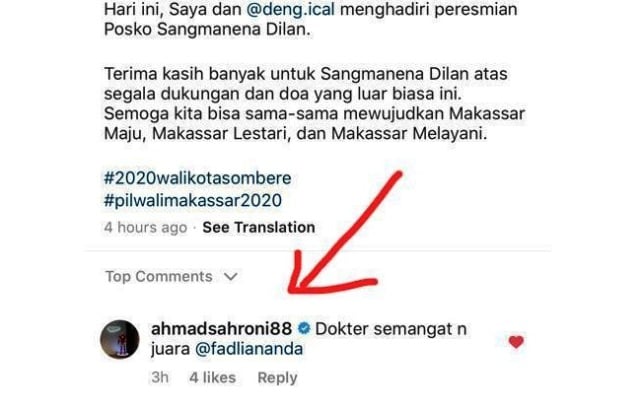Click See Translation under the caption
Viewport: 640px width, 409px height.
[259, 227]
